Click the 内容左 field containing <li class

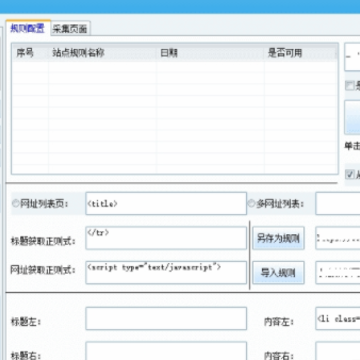coord(338,319)
